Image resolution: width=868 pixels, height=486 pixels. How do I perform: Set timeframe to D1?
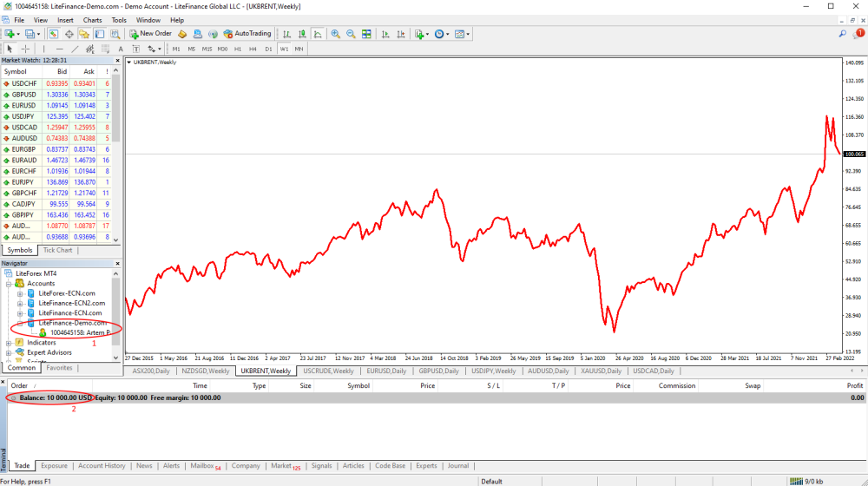point(268,49)
